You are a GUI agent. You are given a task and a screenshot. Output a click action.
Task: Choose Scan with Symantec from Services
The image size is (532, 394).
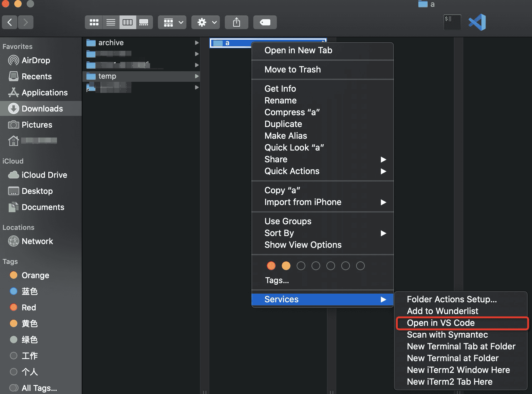tap(461, 335)
